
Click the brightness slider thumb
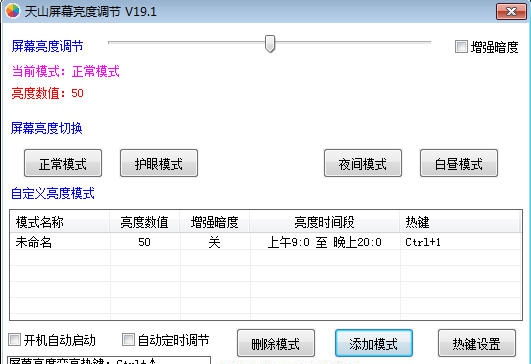270,44
